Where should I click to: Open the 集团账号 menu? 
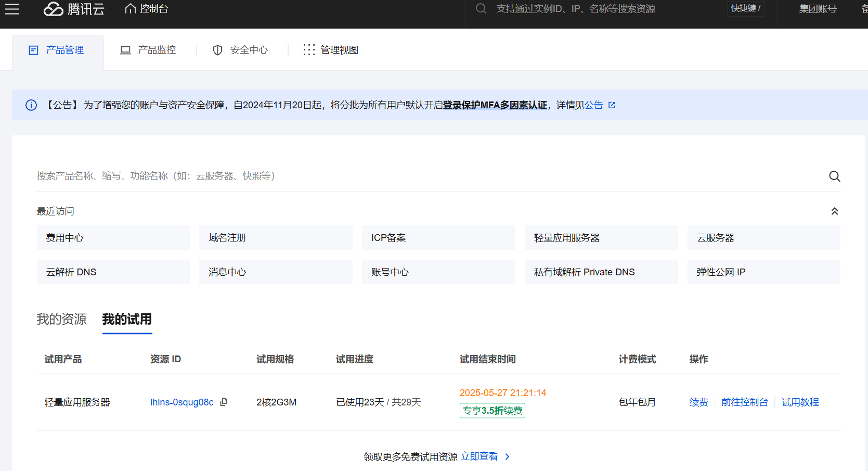coord(818,9)
